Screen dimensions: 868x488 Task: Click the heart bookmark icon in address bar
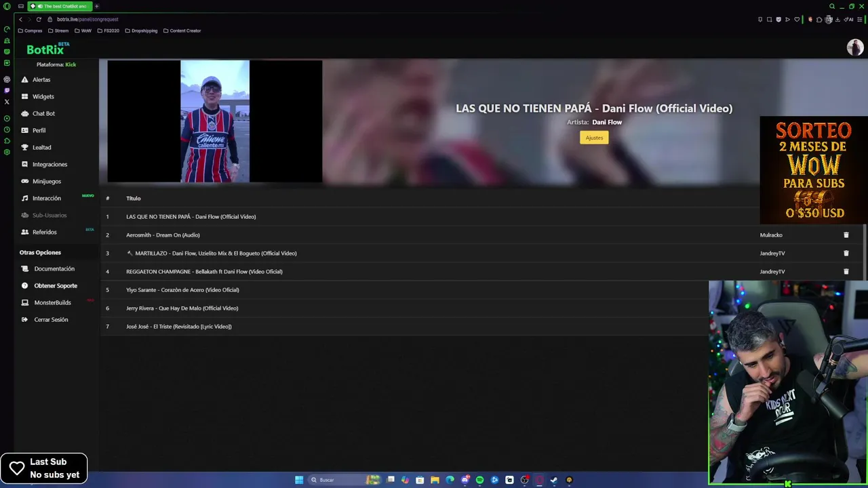click(x=797, y=20)
